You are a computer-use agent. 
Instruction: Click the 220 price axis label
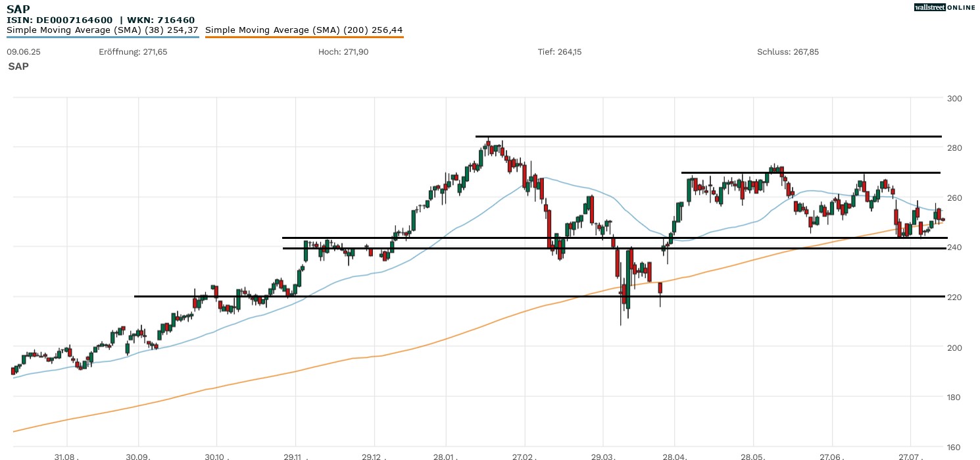[x=954, y=297]
